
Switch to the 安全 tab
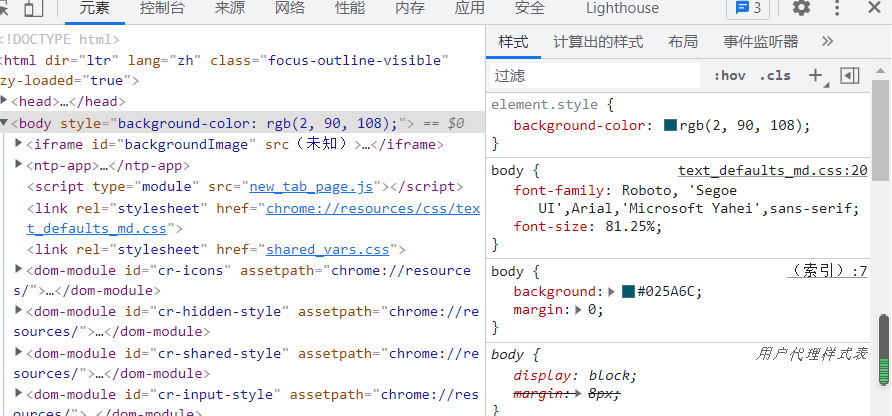point(530,8)
